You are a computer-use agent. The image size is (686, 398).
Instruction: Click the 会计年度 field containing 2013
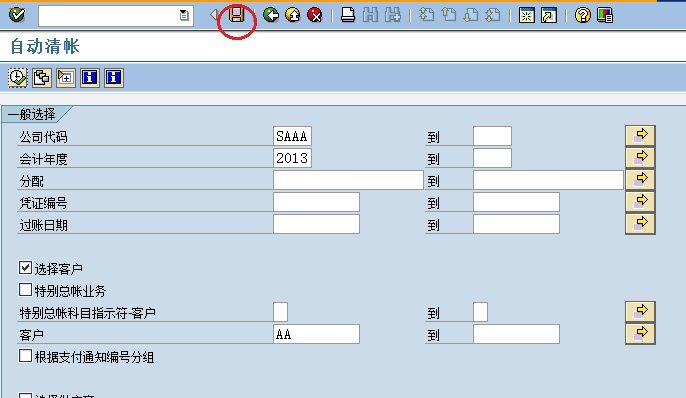point(292,158)
